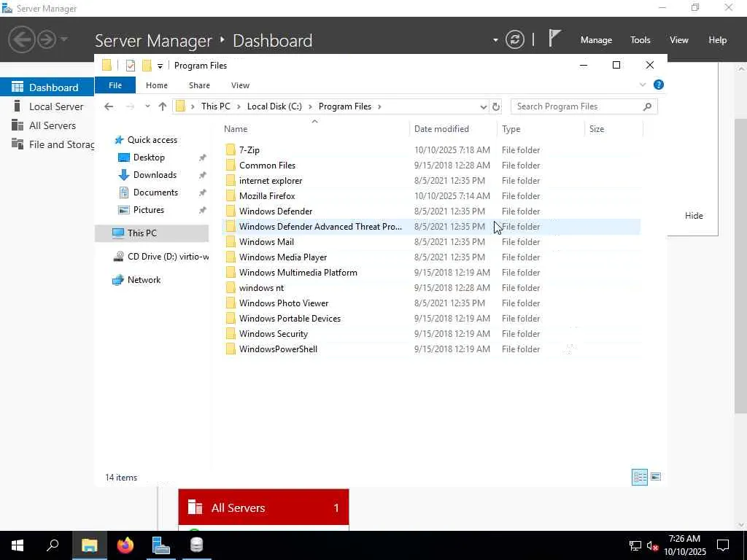The height and width of the screenshot is (560, 747).
Task: Open Windows Start menu
Action: click(x=18, y=545)
